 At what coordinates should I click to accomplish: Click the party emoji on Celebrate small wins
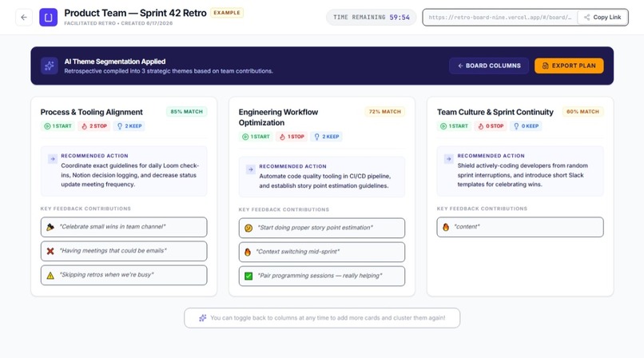pyautogui.click(x=50, y=227)
